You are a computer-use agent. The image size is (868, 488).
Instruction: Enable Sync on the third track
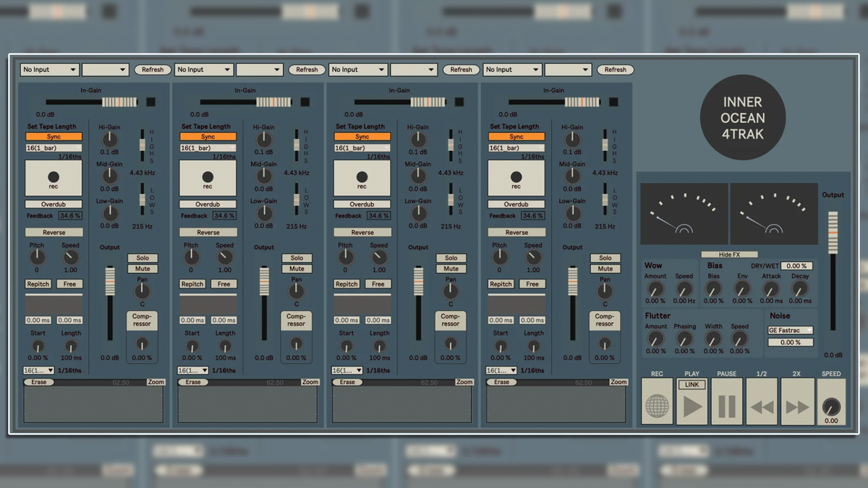pyautogui.click(x=362, y=136)
